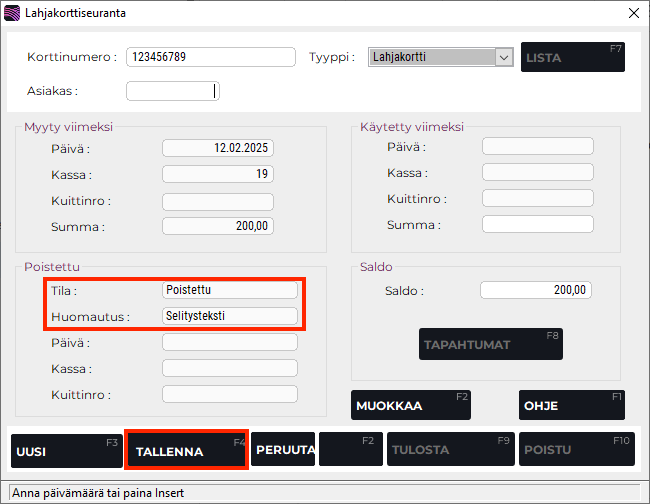Open TAPAHTUMAT transactions button
Image resolution: width=650 pixels, height=504 pixels.
[x=490, y=345]
